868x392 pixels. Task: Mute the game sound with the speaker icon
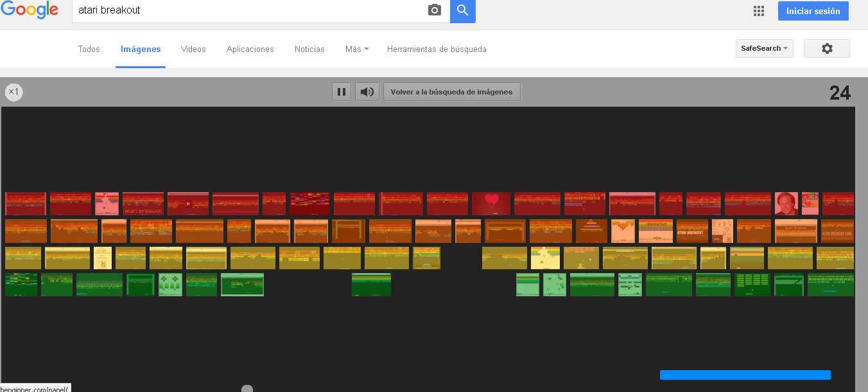pos(367,92)
